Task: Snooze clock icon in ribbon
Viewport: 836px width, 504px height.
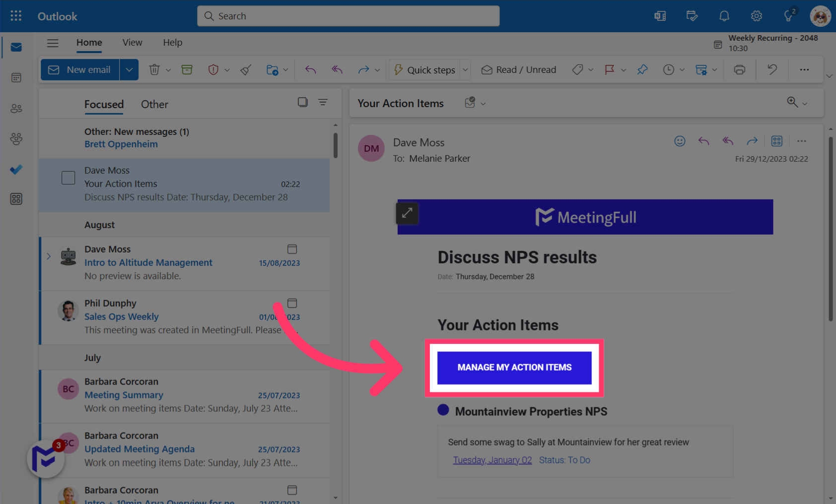Action: click(x=669, y=70)
